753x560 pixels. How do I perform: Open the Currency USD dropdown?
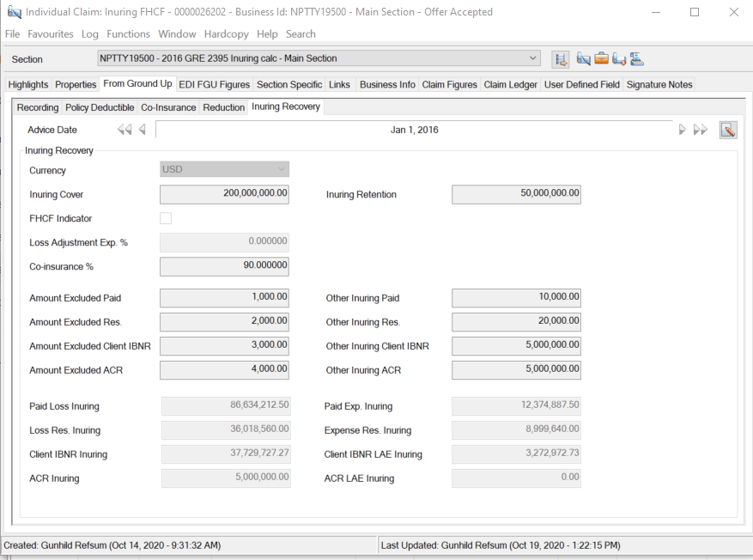pos(281,169)
